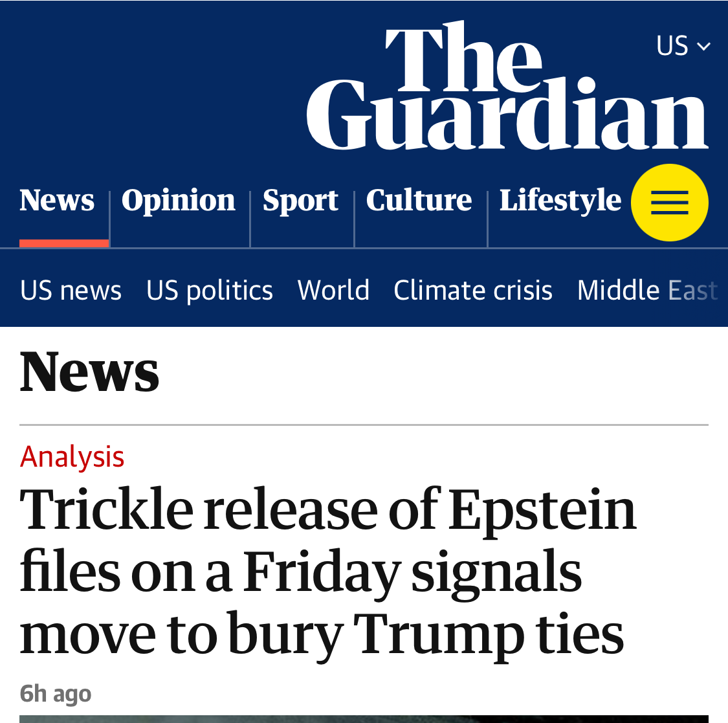Go to the Sport tab

pyautogui.click(x=300, y=200)
